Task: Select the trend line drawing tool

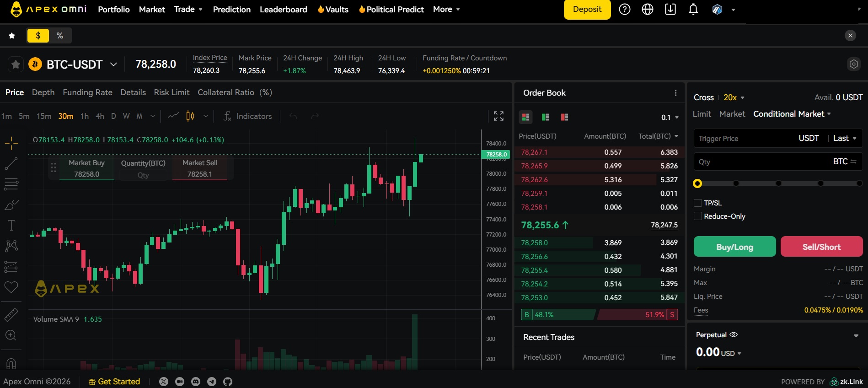Action: 11,163
